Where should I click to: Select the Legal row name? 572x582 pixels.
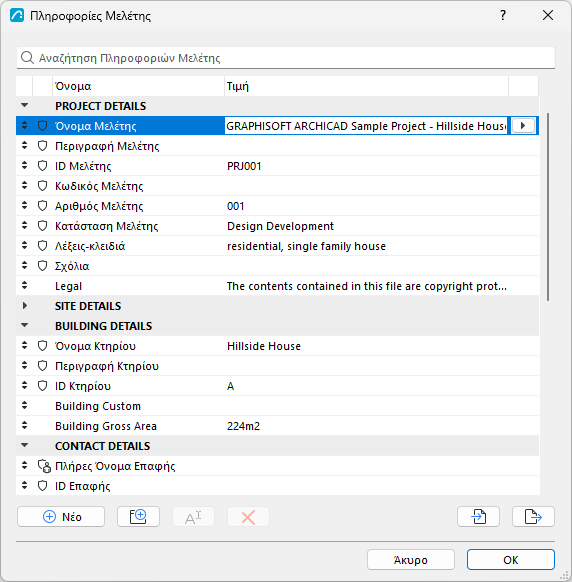69,286
